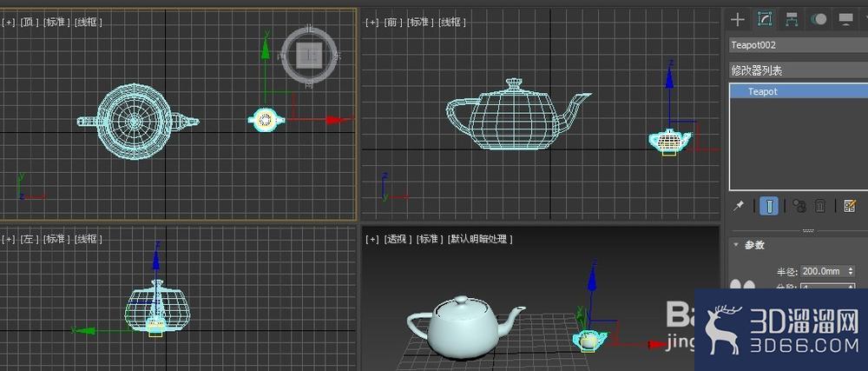This screenshot has width=868, height=371.
Task: Open the Display panel monitor tab
Action: [x=845, y=20]
